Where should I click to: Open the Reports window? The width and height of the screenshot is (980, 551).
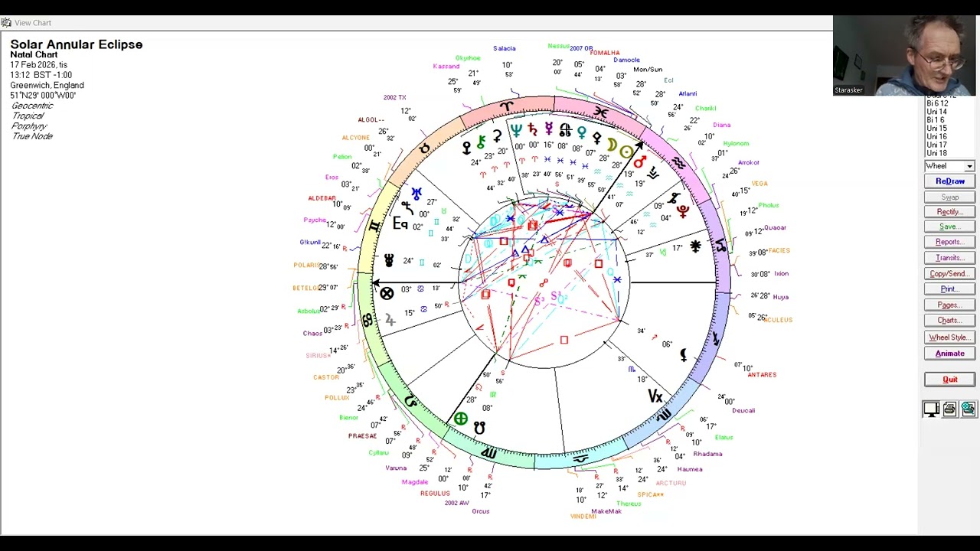click(949, 242)
